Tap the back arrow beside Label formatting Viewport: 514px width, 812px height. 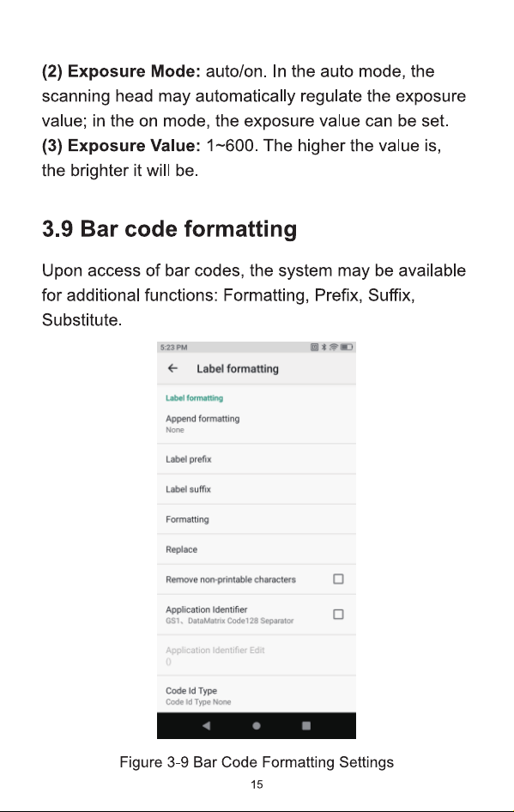click(172, 368)
